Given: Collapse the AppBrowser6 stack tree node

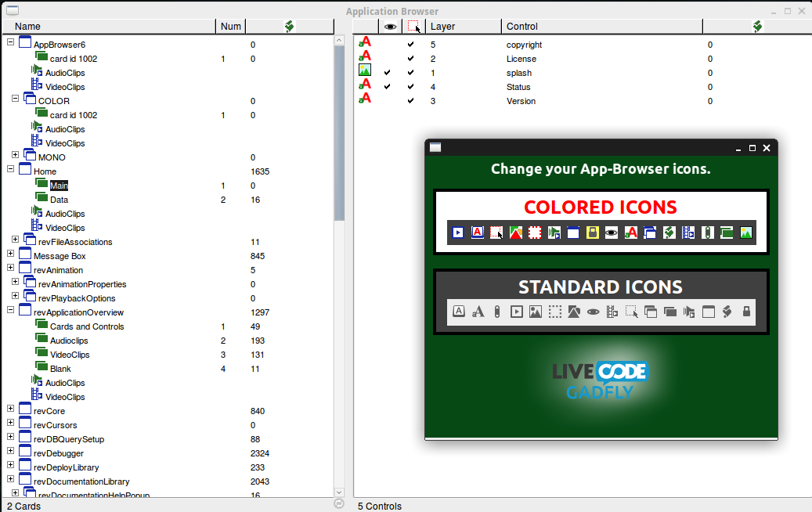Looking at the screenshot, I should point(11,42).
